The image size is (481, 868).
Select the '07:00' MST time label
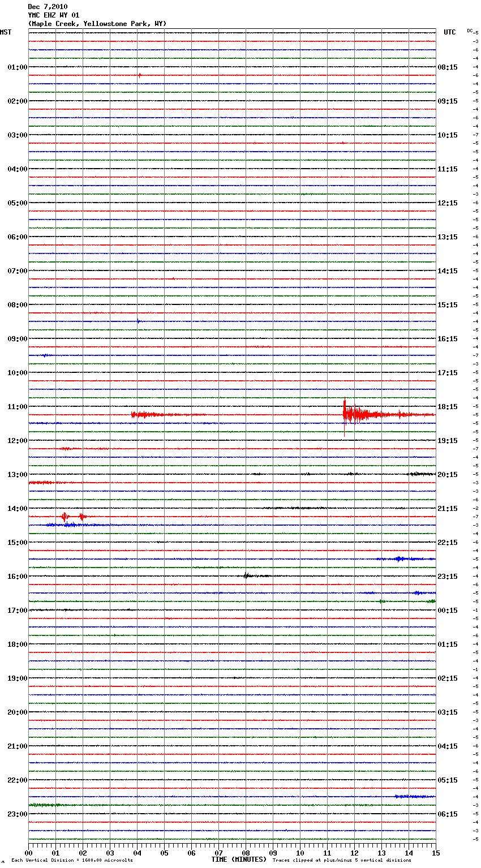point(18,271)
